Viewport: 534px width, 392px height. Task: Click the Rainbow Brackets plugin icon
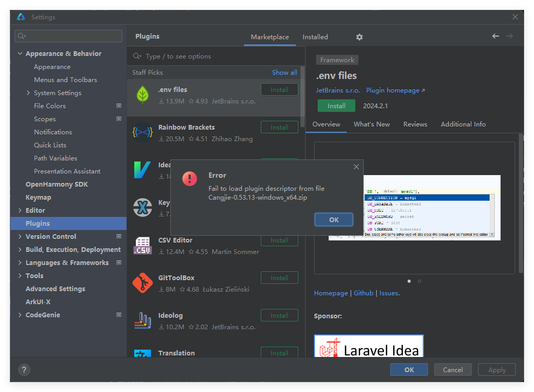pos(142,132)
